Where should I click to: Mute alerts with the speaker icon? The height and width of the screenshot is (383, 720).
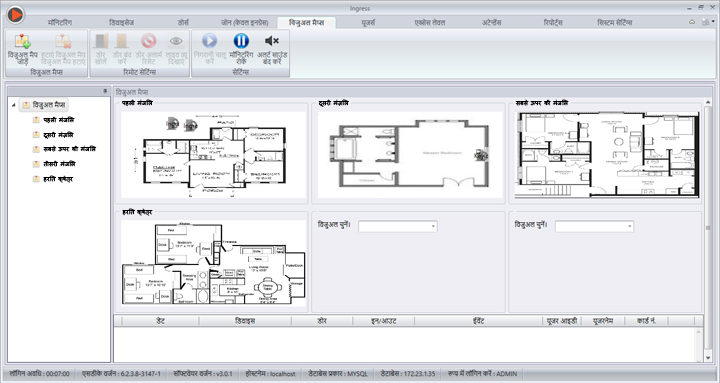tap(272, 41)
